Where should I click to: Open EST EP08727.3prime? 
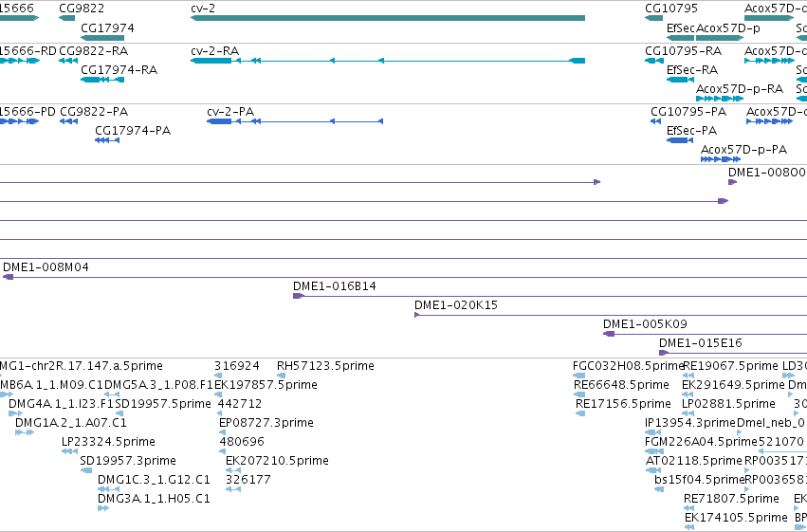266,423
